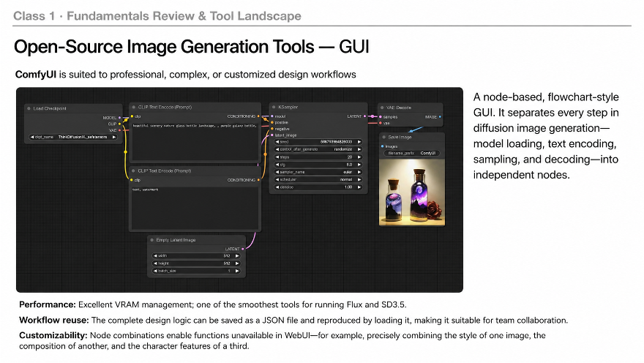This screenshot has width=644, height=363.
Task: Collapse the Save Image node via its dot
Action: [384, 137]
